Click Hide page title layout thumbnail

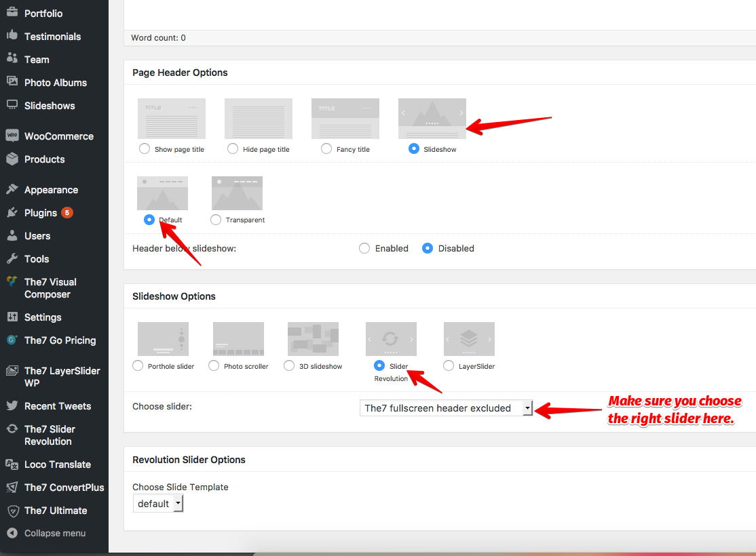[x=259, y=119]
